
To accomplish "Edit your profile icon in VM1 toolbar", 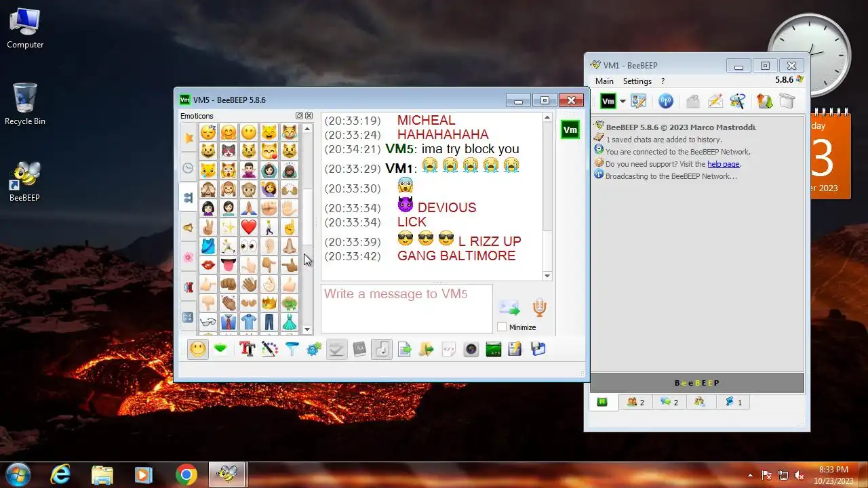I will [x=639, y=102].
